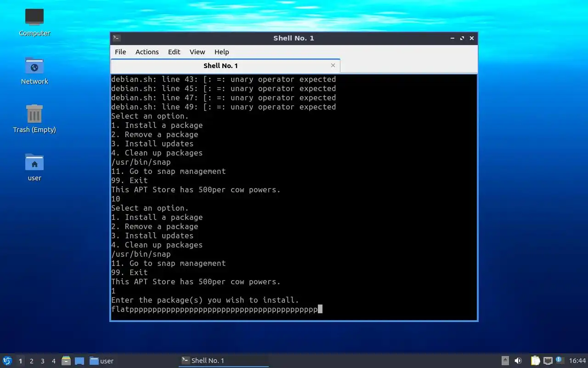Screen dimensions: 588x368
Task: Click the 'debian.sh: line 49' error line
Action: click(x=224, y=107)
